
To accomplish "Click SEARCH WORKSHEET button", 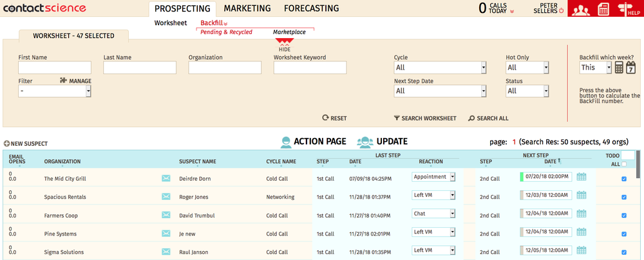I will click(x=425, y=118).
